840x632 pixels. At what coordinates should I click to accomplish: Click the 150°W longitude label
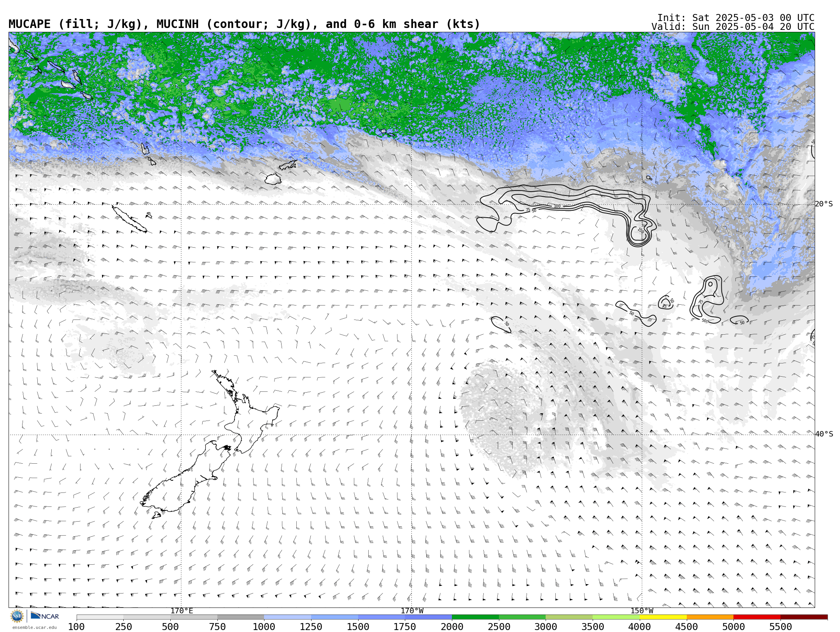pos(642,611)
